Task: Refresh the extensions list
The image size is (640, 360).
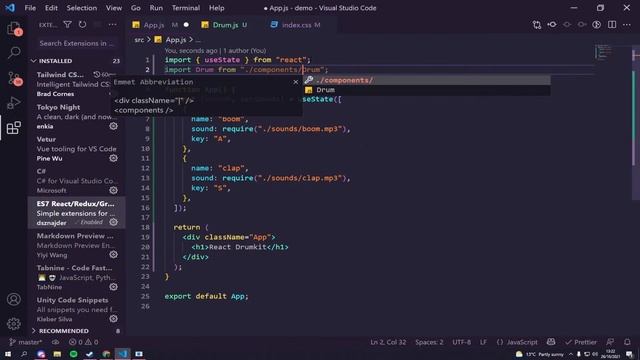Action: pos(82,25)
